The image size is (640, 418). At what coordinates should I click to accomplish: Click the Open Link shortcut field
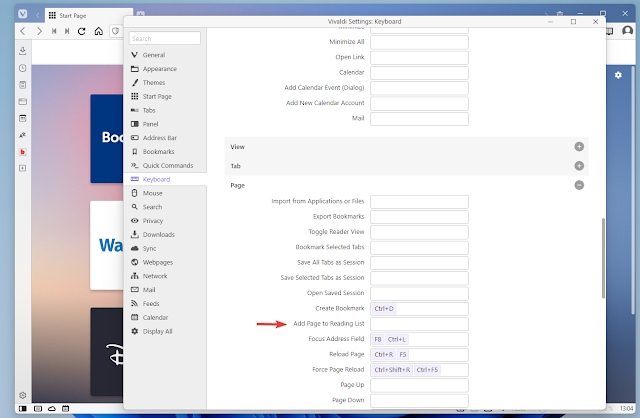click(x=419, y=57)
